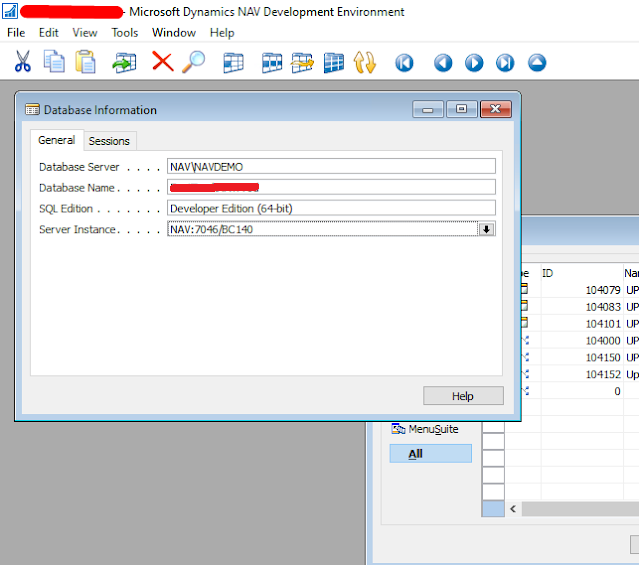Click the Database Name field
This screenshot has width=639, height=565.
(x=331, y=187)
